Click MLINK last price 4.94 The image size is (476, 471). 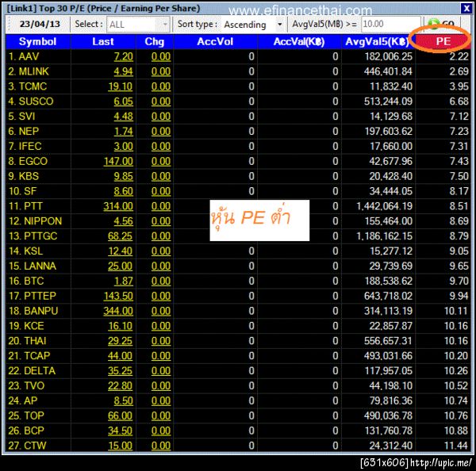124,71
